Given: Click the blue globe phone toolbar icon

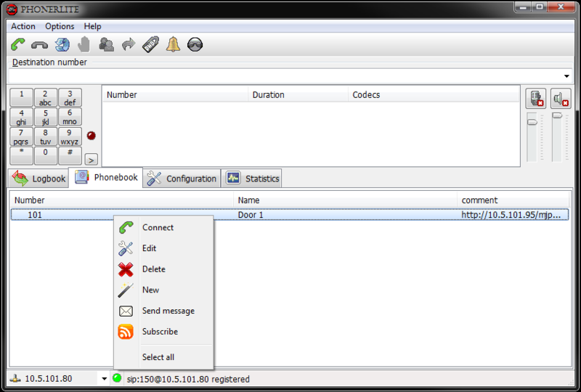Looking at the screenshot, I should [62, 45].
